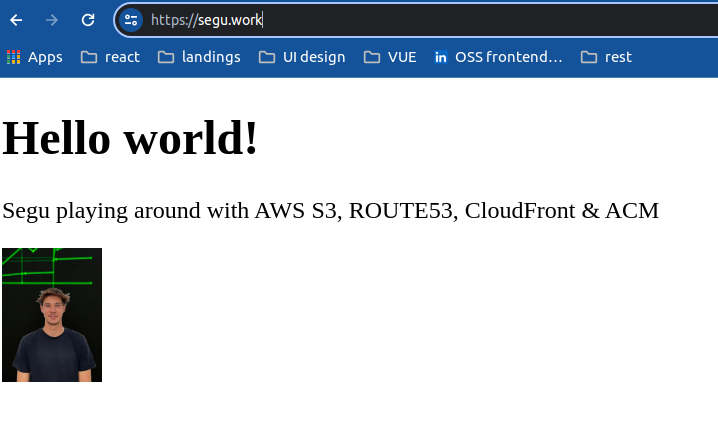The image size is (718, 423).
Task: Click the Segu playing around with AWS text
Action: click(x=330, y=211)
